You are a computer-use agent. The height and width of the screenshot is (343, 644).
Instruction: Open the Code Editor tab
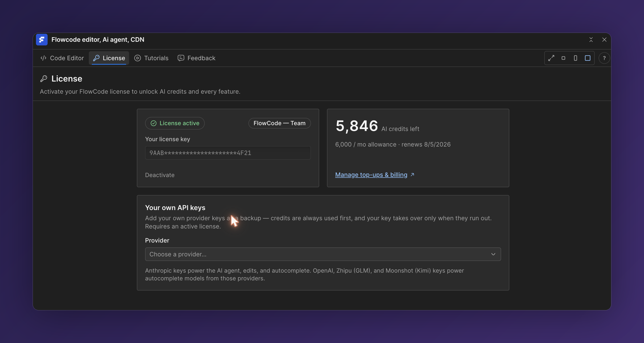click(62, 58)
